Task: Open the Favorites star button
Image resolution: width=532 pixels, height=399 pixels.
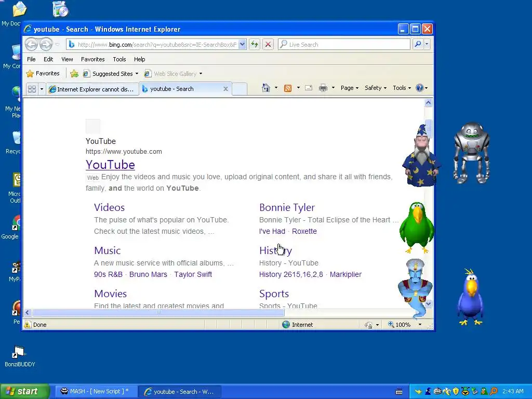Action: click(x=43, y=73)
